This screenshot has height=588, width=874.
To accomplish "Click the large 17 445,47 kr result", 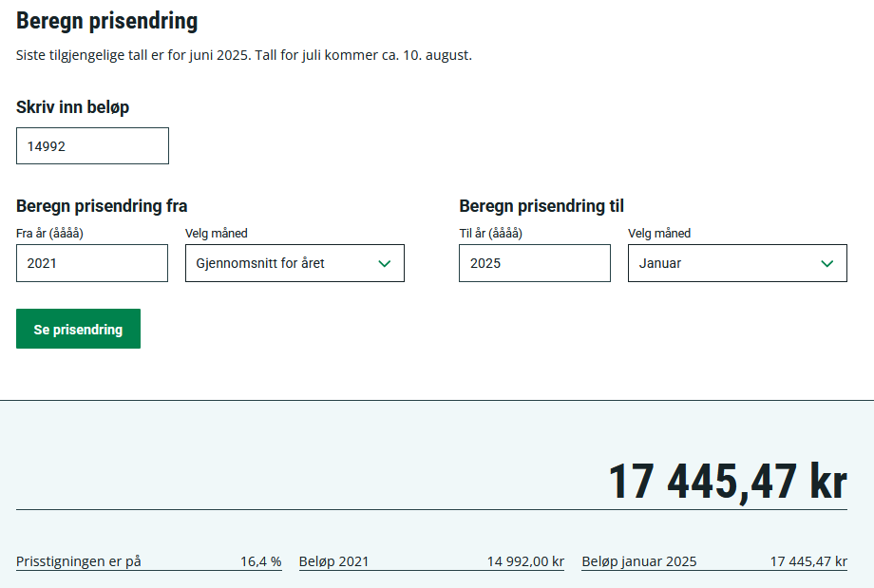I will tap(728, 482).
